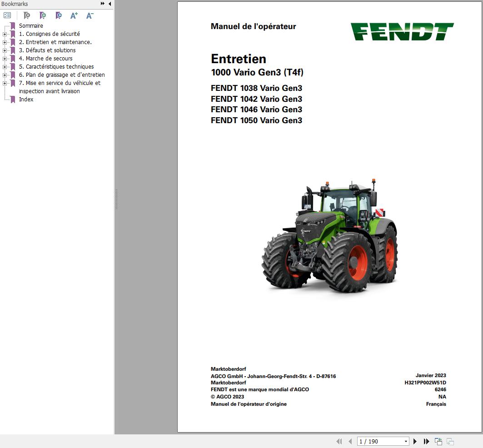Screen dimensions: 483x448
Task: Select '4. Marche de secours' bookmark
Action: tap(45, 58)
